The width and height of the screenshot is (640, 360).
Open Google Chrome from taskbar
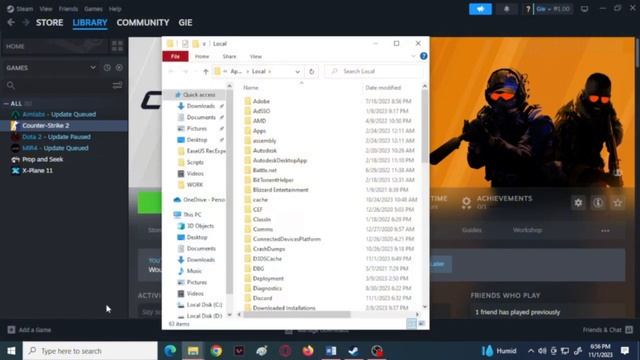pos(216,351)
